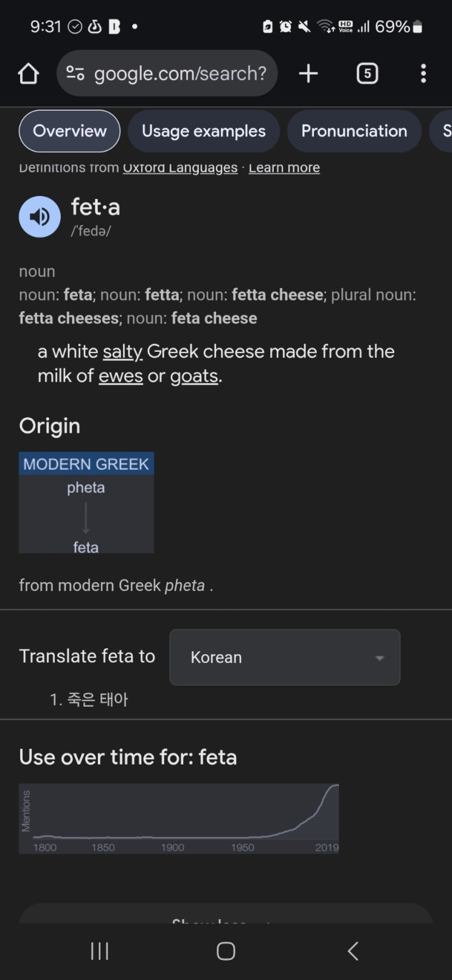Open a new browser tab

pos(308,73)
